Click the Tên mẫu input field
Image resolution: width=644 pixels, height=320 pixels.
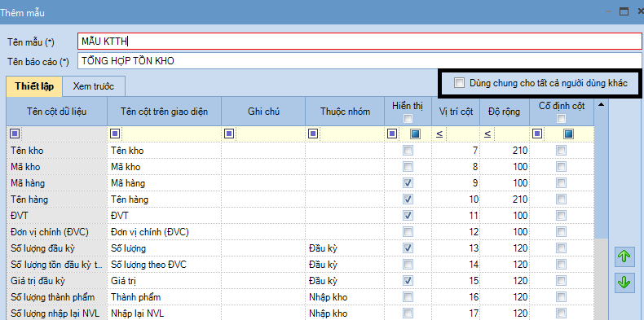pos(359,41)
